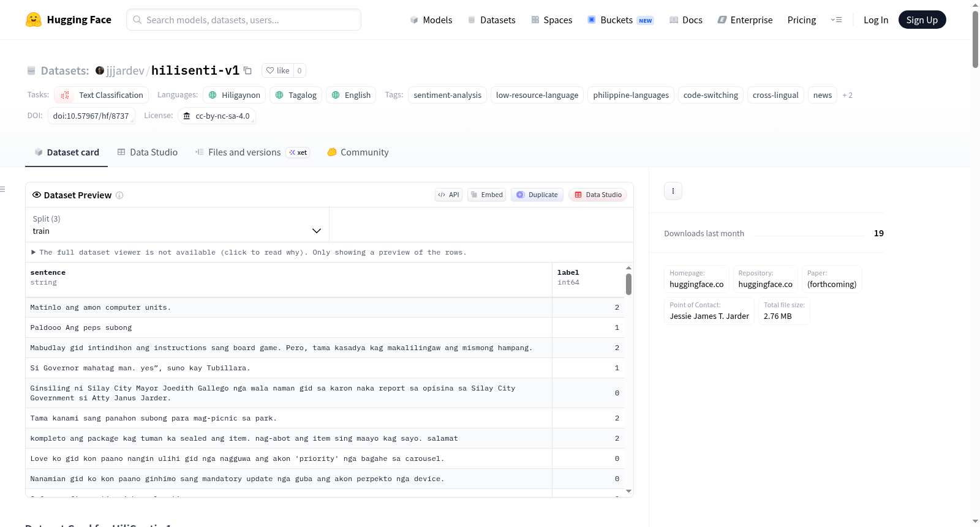Open Docs in top navigation
Screen dimensions: 980x527
685,20
